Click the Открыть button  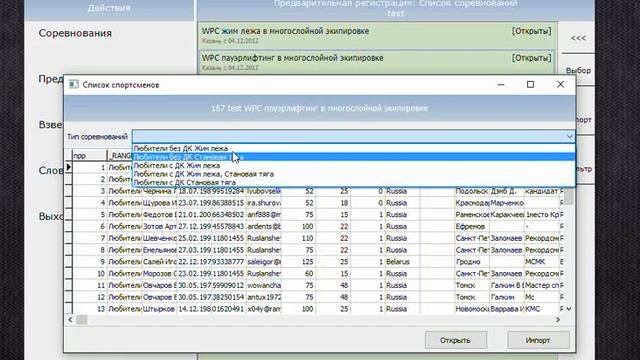[x=456, y=340]
